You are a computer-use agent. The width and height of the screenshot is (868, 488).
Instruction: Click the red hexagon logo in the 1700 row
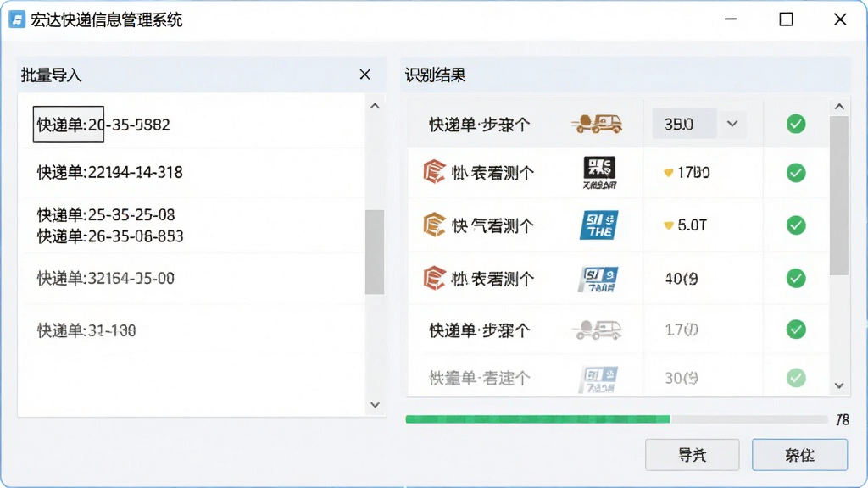(x=434, y=172)
